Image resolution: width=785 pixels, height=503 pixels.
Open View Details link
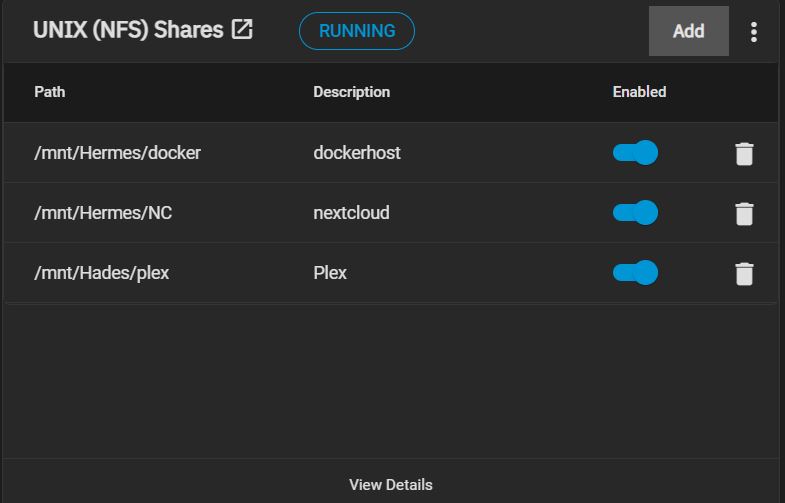click(x=391, y=485)
